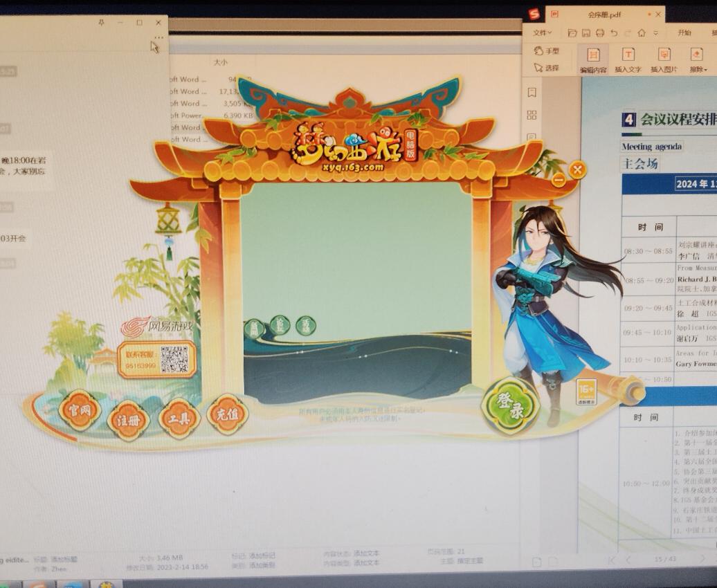Click the 08:30 ~ 08:55 time cell

(648, 251)
